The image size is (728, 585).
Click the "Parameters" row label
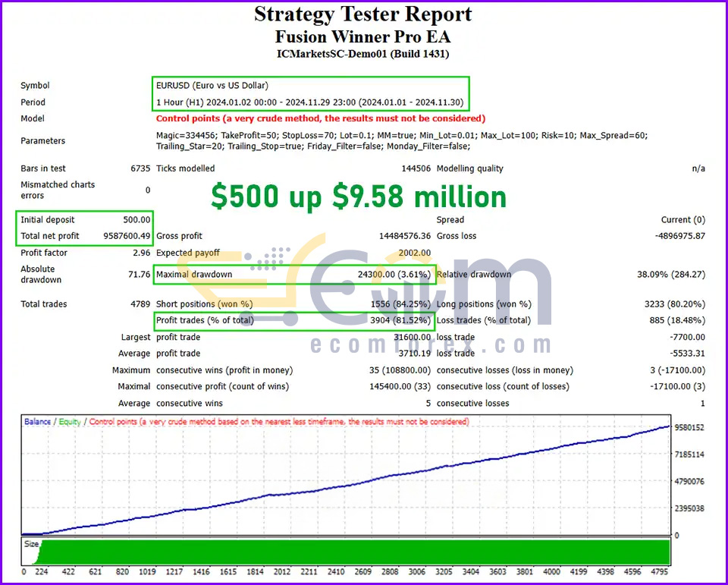[42, 141]
